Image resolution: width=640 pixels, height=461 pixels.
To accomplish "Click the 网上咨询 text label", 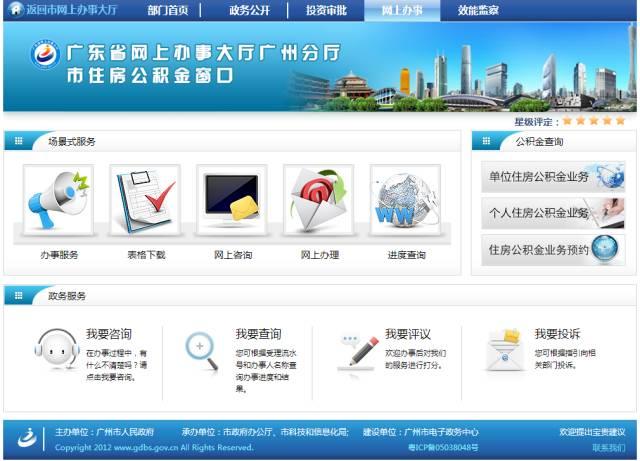I will coord(233,255).
